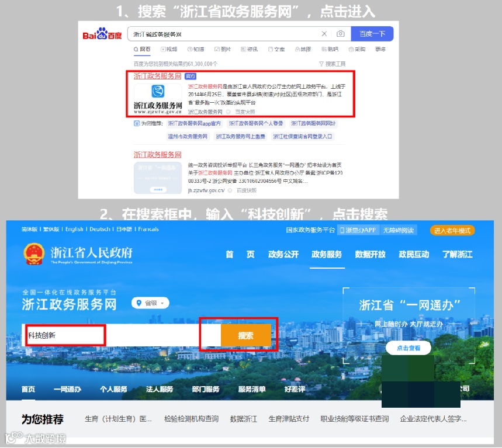Viewport: 502px width, 448px height.
Task: Open recommended 生育（计划生育）医... link
Action: point(118,419)
